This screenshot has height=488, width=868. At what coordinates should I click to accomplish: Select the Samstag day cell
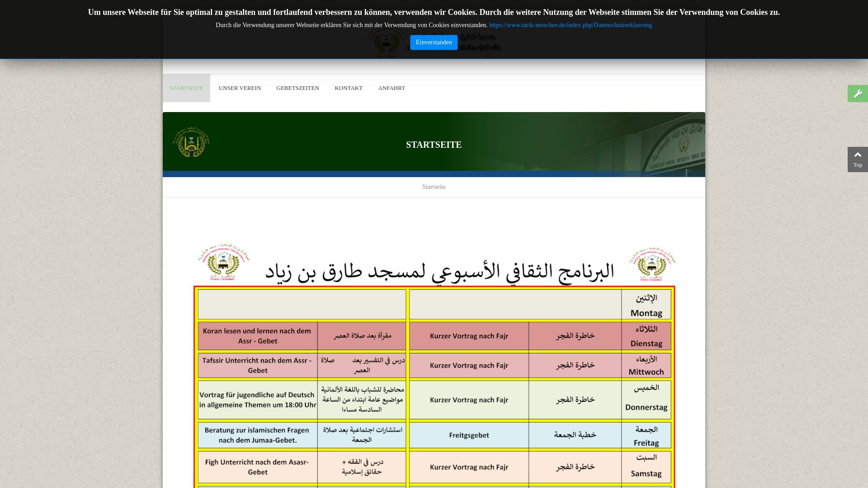pos(646,467)
